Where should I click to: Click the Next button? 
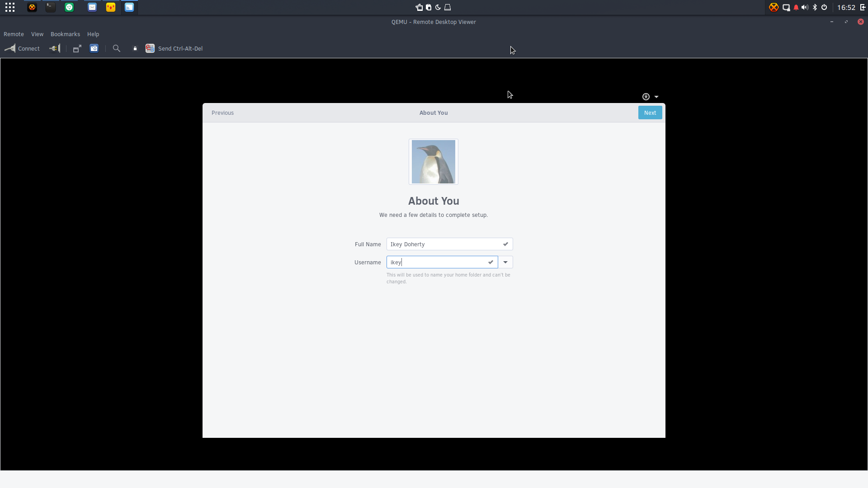650,113
